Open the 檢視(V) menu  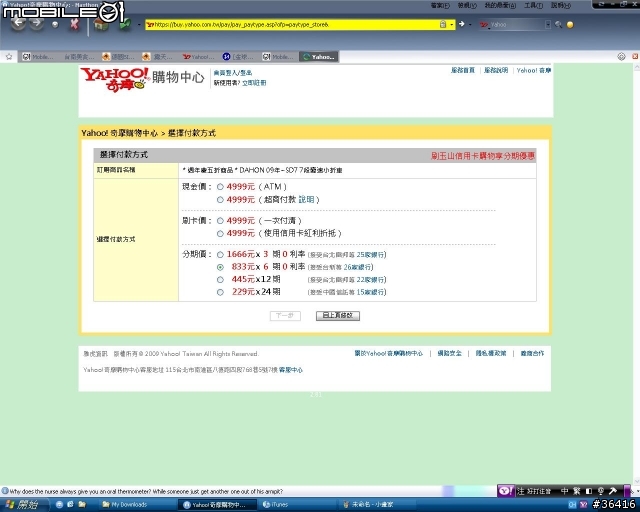[467, 5]
